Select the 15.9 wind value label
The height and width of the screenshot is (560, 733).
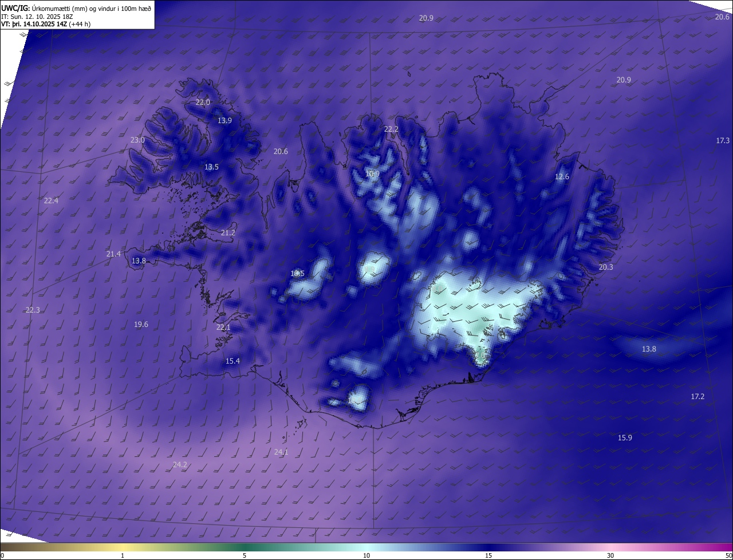tap(625, 438)
